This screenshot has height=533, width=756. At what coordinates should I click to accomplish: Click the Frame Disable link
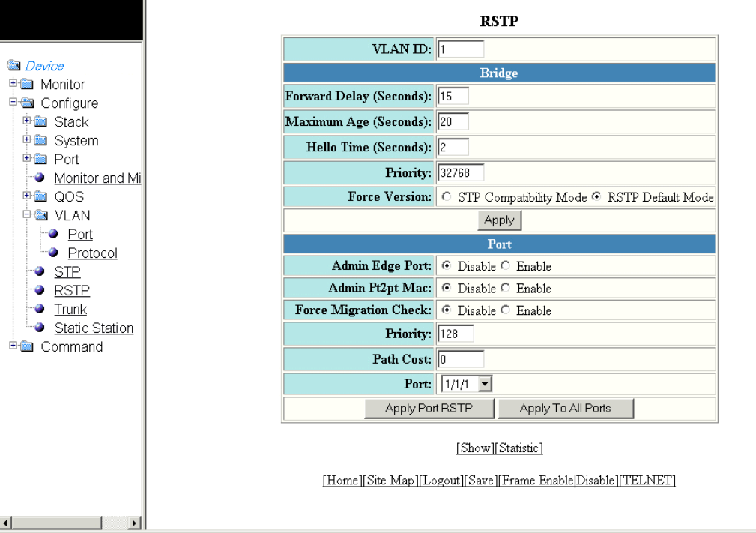[x=596, y=481]
